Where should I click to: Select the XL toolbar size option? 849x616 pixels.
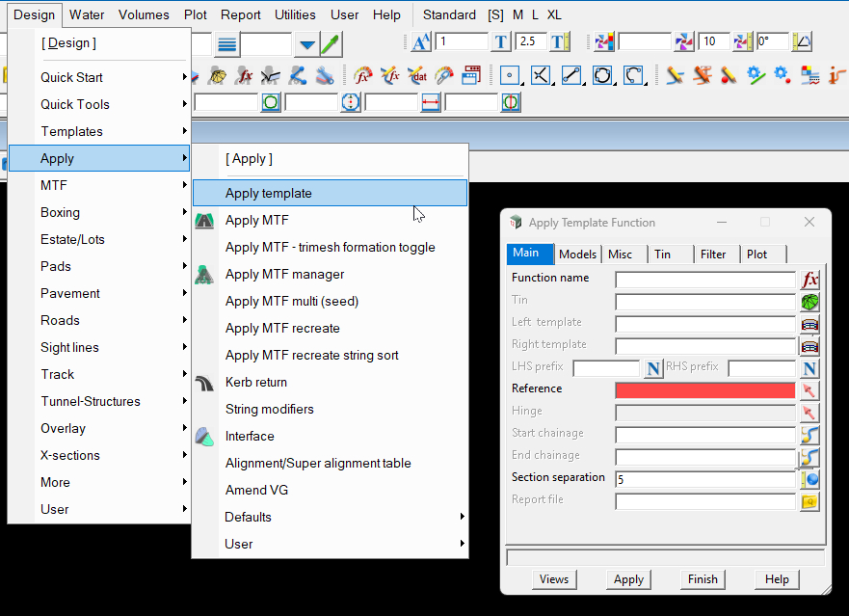554,14
